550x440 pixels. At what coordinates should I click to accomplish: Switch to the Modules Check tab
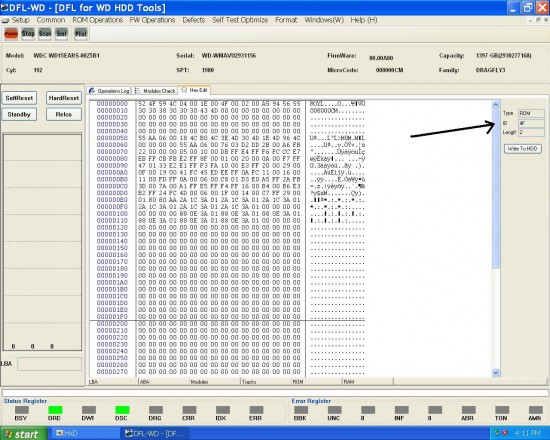155,91
